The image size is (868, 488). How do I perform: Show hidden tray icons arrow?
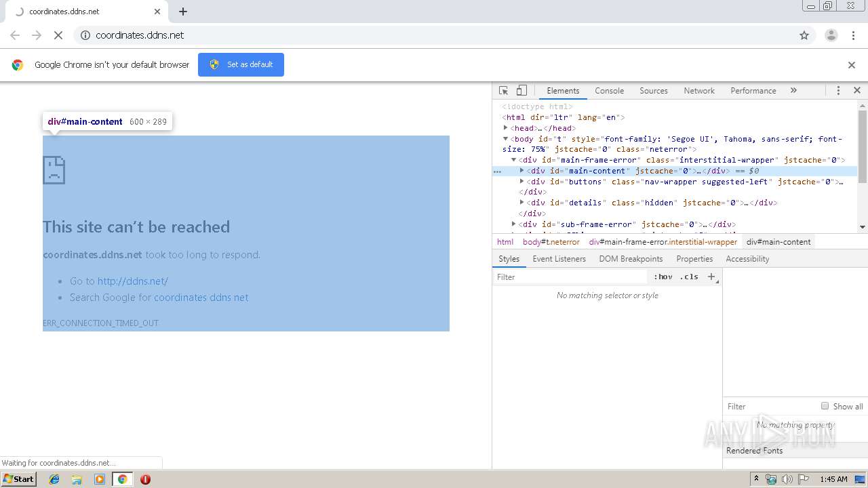(x=756, y=479)
